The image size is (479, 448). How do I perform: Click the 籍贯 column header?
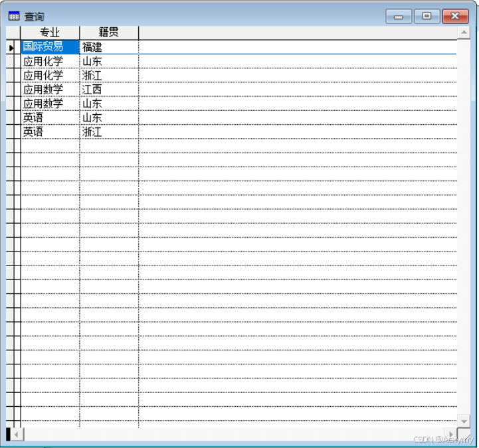click(109, 33)
